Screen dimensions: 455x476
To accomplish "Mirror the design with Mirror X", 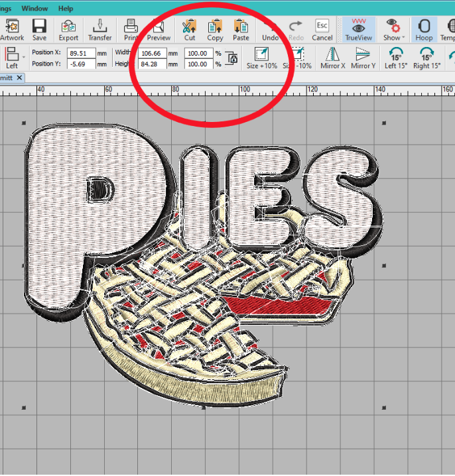I will coord(332,58).
